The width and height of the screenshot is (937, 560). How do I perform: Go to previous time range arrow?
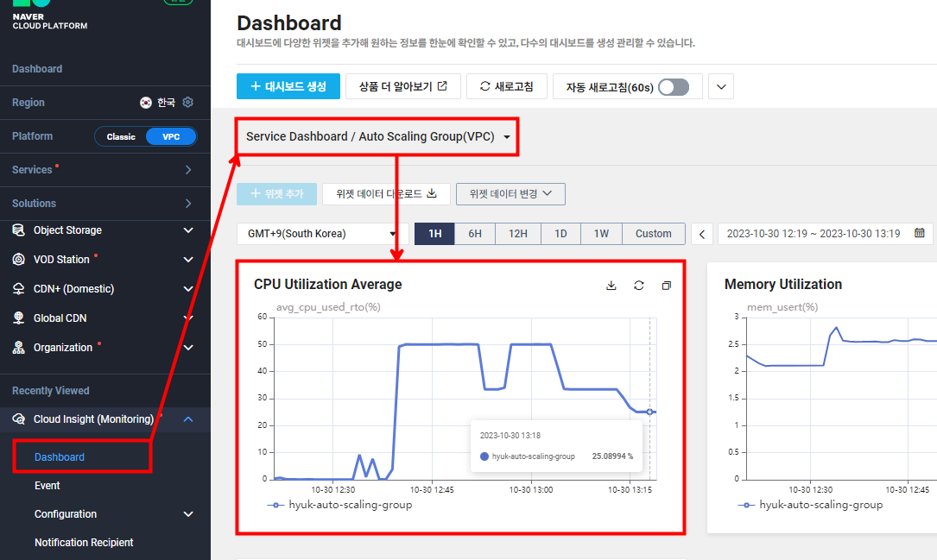click(x=702, y=234)
